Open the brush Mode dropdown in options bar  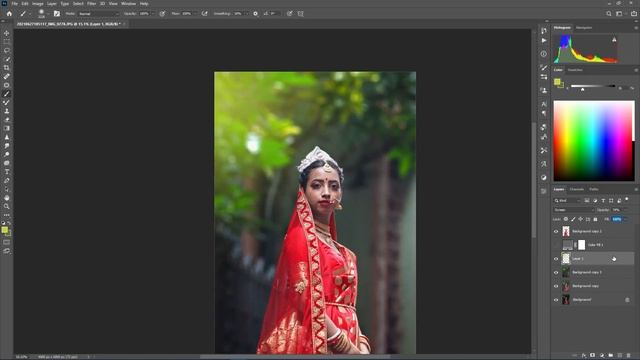[98, 13]
